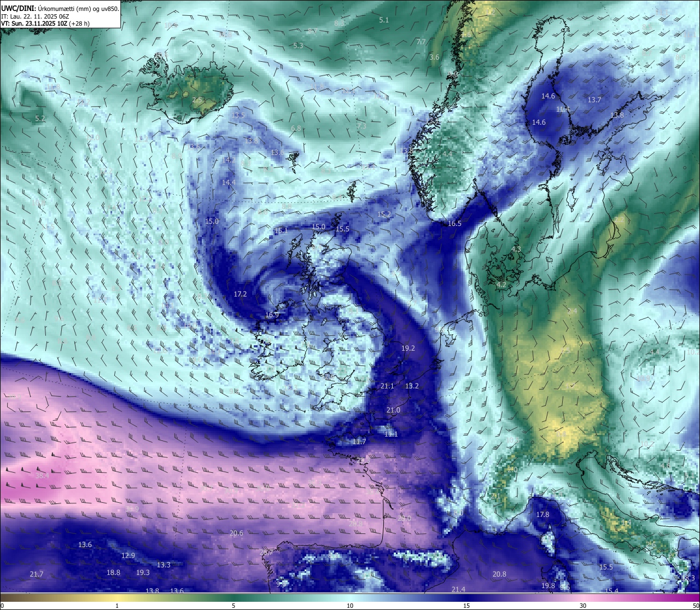Click the 6.8 value north of the Faroe Islands
700x610 pixels.
point(296,128)
